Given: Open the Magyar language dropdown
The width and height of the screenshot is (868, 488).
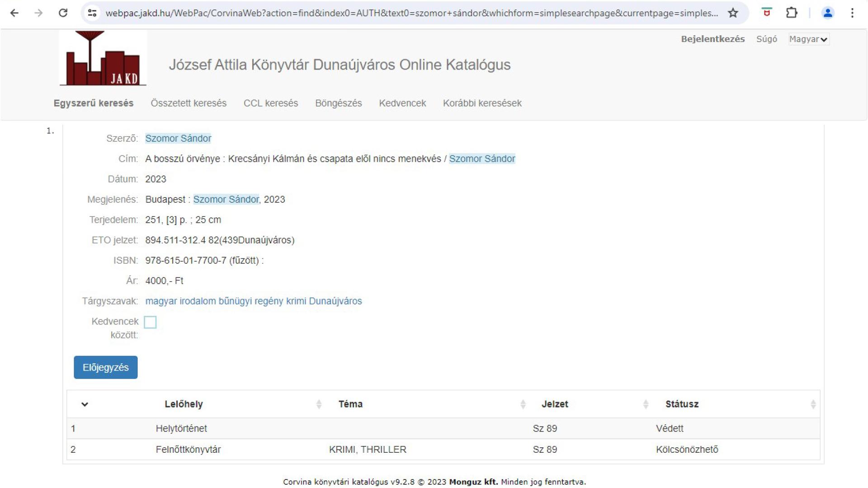Looking at the screenshot, I should (809, 39).
